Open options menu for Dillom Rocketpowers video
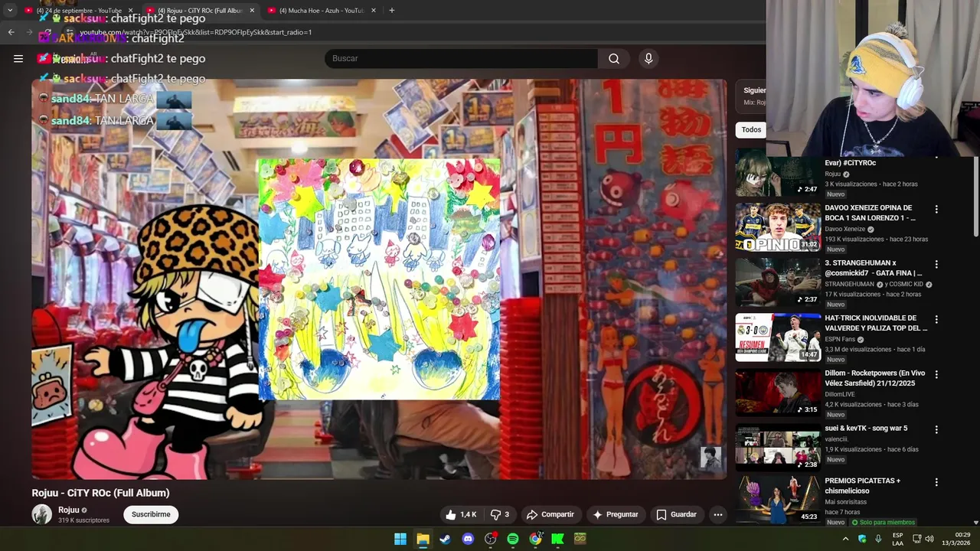This screenshot has width=980, height=551. point(936,374)
